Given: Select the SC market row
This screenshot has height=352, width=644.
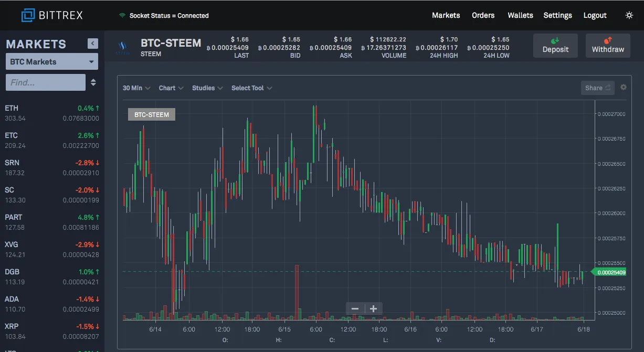Looking at the screenshot, I should tap(52, 195).
